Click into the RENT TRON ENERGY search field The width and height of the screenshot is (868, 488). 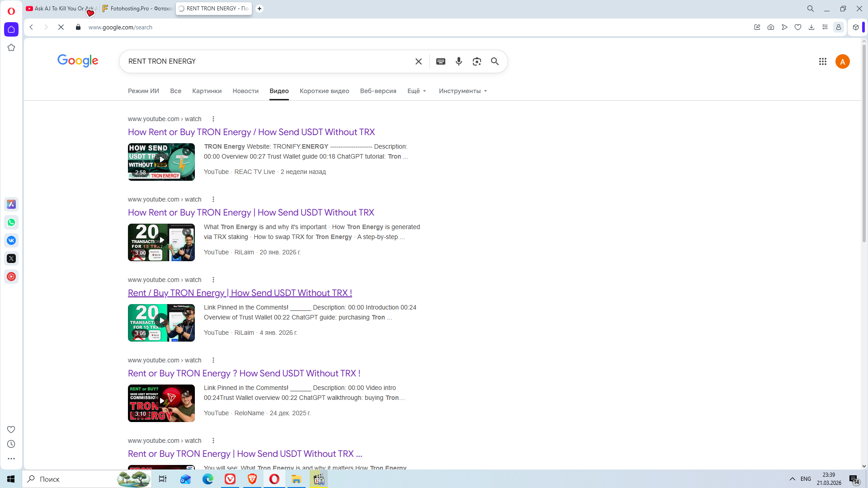pyautogui.click(x=267, y=61)
